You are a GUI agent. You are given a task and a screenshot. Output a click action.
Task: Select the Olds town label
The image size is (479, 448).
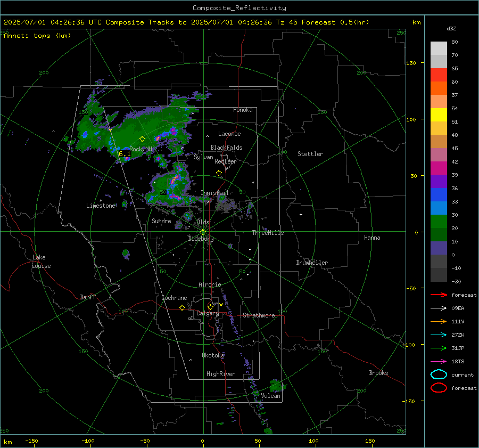point(203,222)
